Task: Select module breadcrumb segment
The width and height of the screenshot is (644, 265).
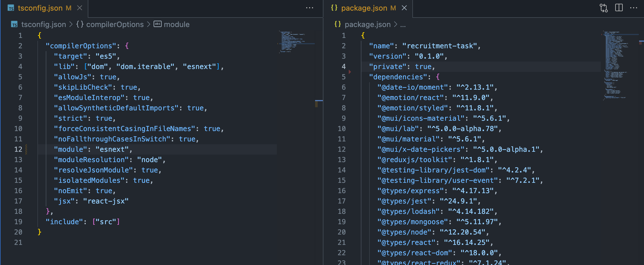Action: (177, 24)
